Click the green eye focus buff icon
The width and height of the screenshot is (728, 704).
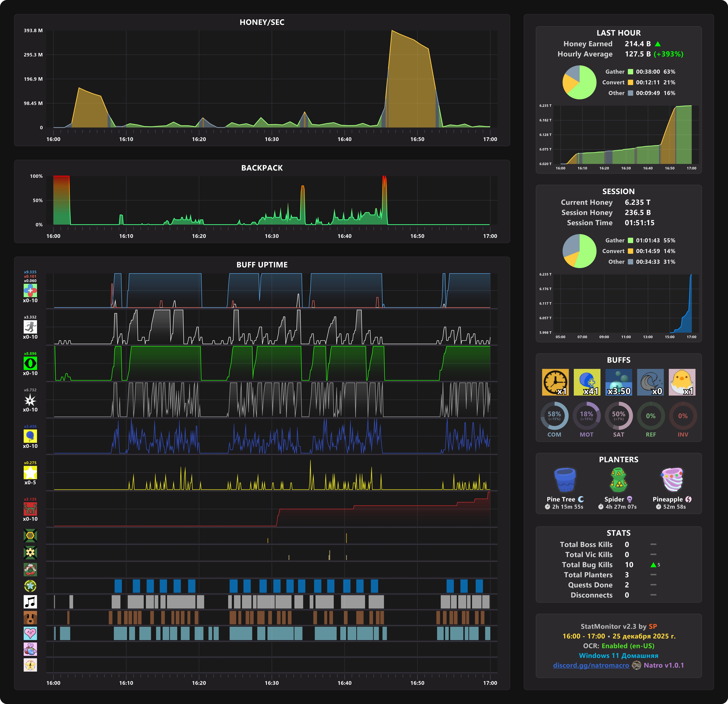[x=30, y=363]
